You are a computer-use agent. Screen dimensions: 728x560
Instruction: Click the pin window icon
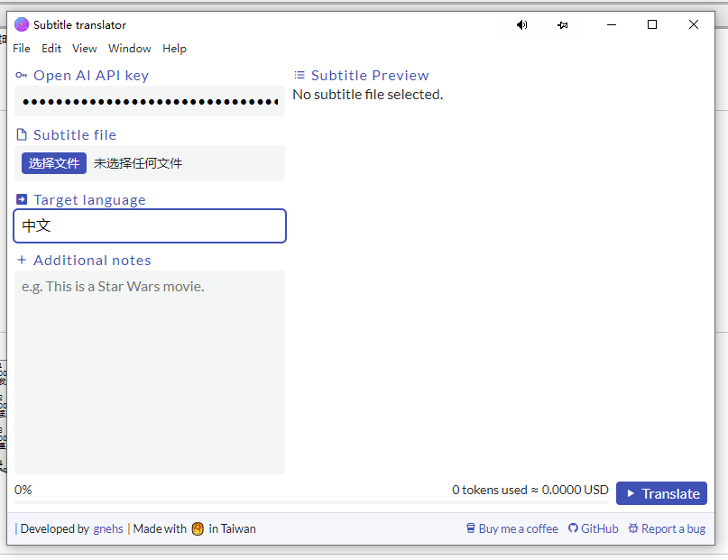pyautogui.click(x=563, y=25)
